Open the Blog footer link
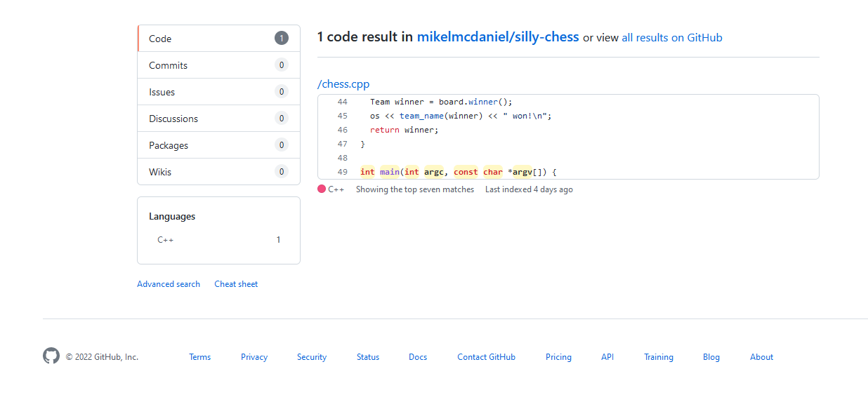868x409 pixels. pyautogui.click(x=711, y=357)
